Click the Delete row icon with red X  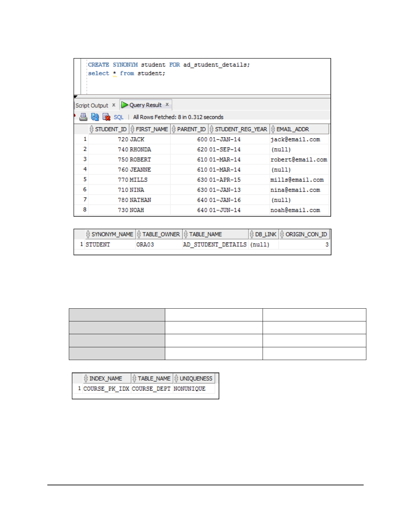click(x=106, y=117)
